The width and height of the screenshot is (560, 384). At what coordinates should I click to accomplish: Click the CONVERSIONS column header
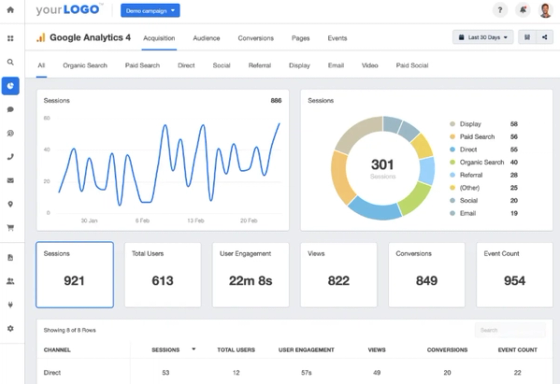[x=447, y=350]
